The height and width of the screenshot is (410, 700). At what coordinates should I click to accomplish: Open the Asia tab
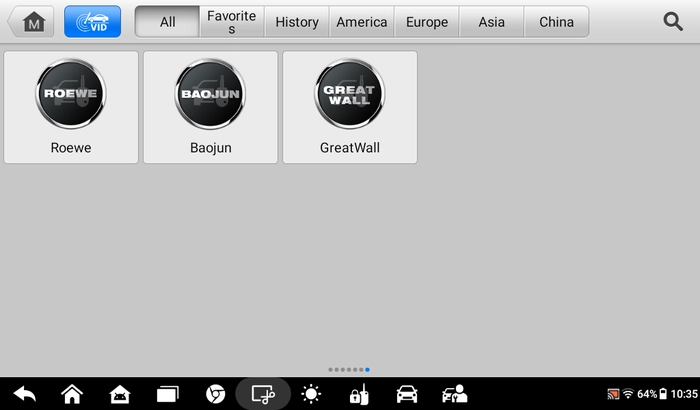point(492,21)
